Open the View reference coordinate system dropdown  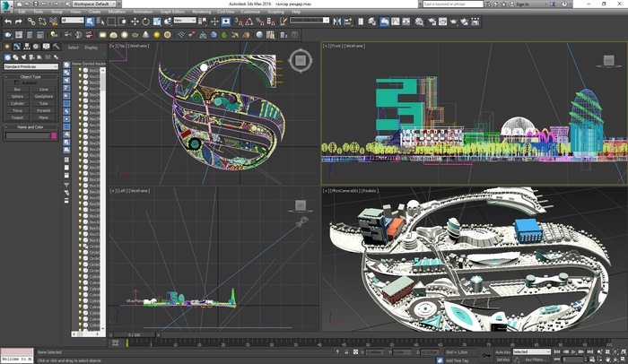click(x=186, y=20)
